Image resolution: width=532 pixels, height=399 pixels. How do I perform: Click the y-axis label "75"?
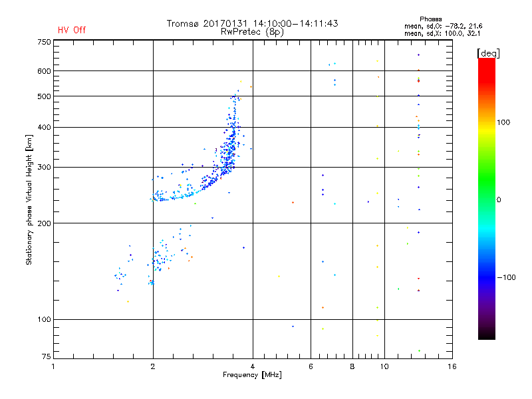(x=47, y=356)
